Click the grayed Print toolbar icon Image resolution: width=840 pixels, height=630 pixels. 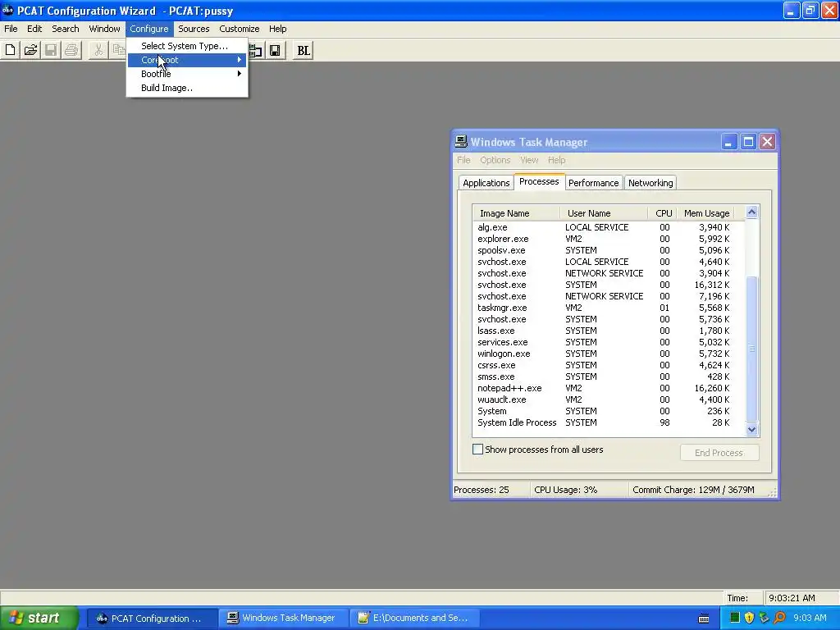pyautogui.click(x=71, y=50)
